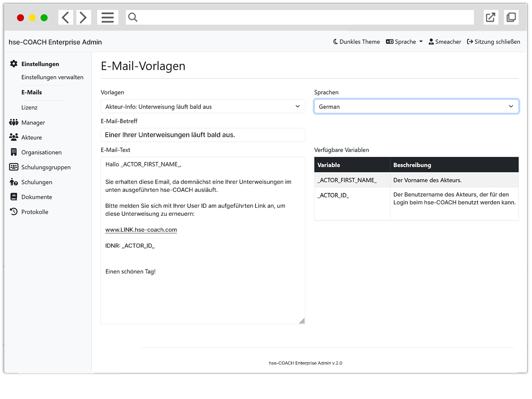Click the Einstellungen gear icon
Viewport: 532px width, 399px height.
point(14,64)
